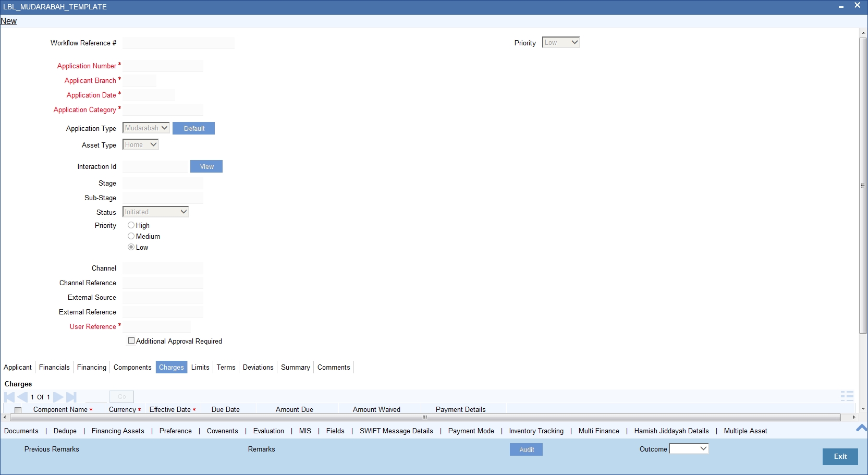Switch to the Financing tab
The image size is (868, 475).
(92, 367)
